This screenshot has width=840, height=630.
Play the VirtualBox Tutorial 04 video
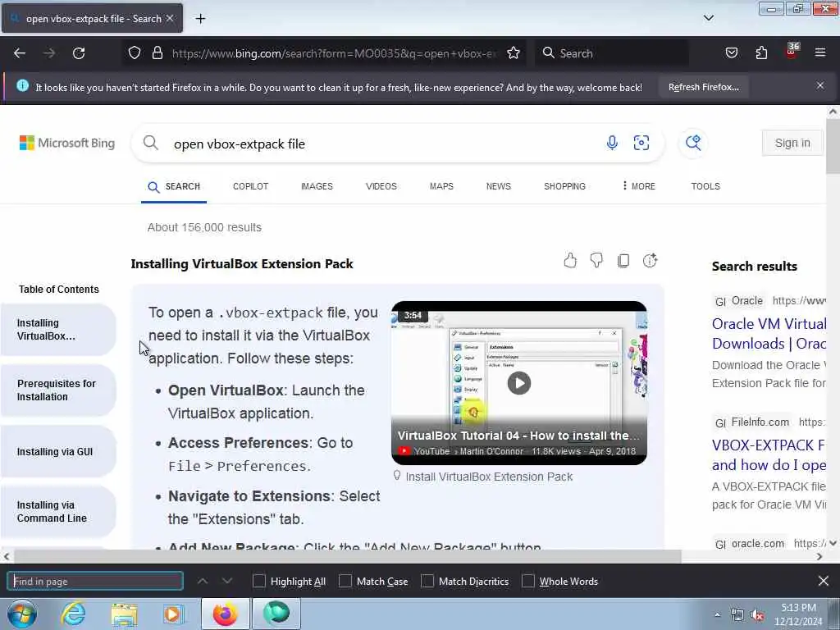pyautogui.click(x=518, y=382)
